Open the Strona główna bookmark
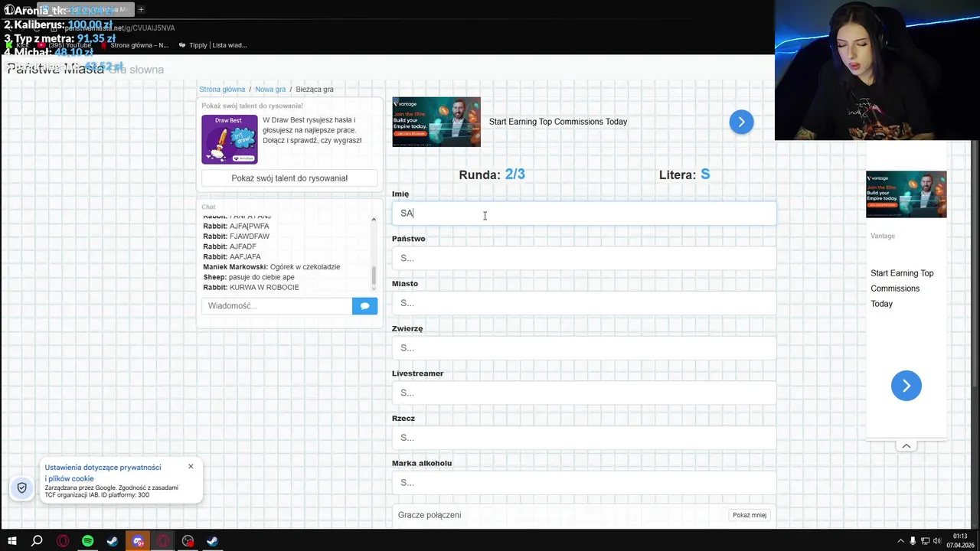This screenshot has width=980, height=551. 134,45
